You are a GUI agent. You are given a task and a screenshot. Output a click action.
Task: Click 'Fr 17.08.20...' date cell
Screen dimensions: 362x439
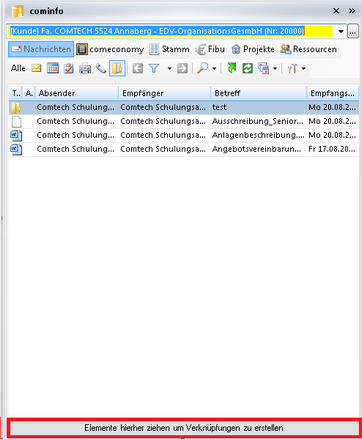click(x=332, y=149)
